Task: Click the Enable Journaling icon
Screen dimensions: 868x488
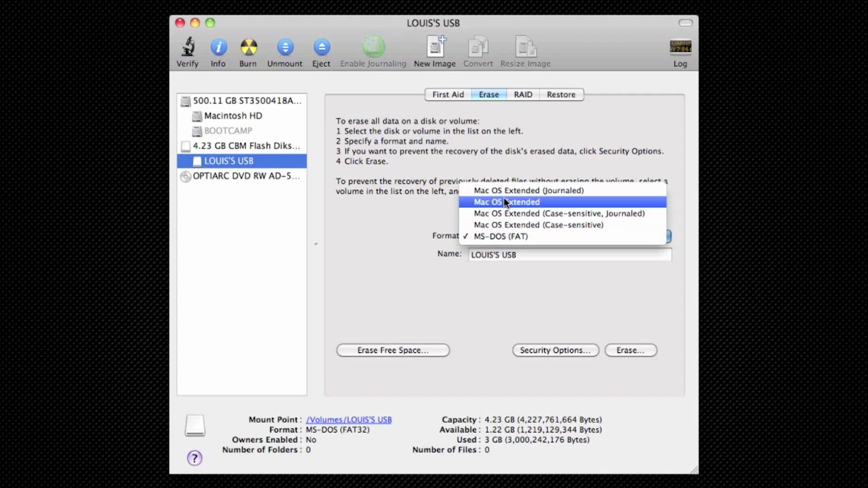Action: coord(373,51)
